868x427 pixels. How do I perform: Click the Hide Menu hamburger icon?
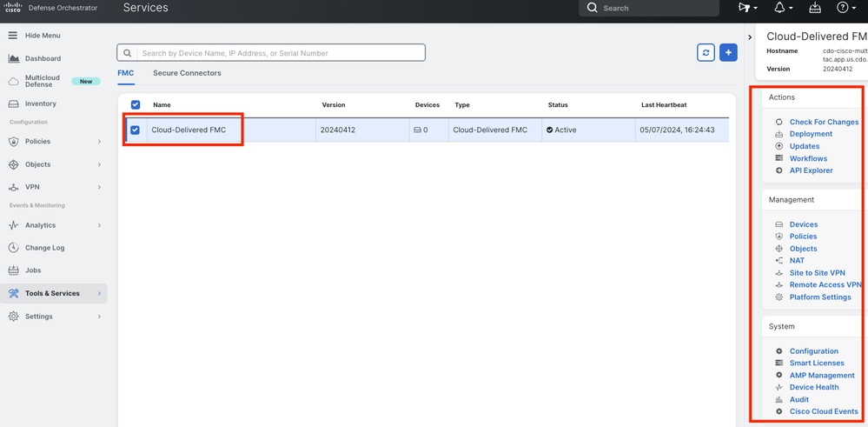tap(13, 36)
